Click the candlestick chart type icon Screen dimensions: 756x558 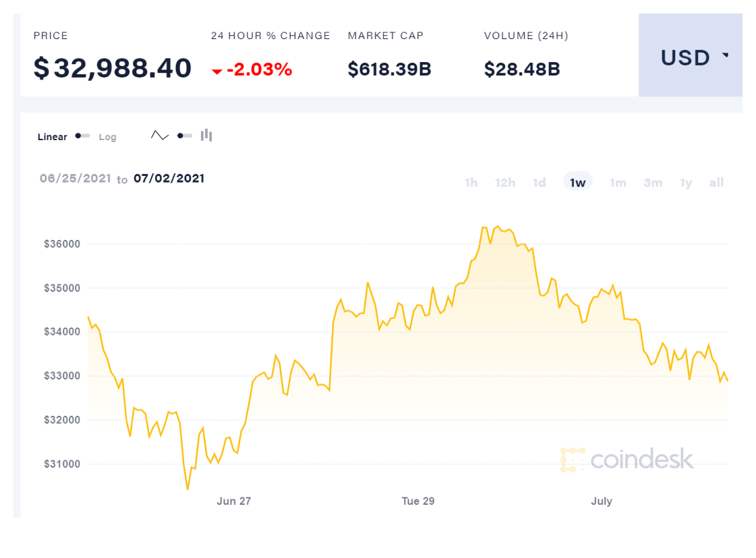point(206,135)
